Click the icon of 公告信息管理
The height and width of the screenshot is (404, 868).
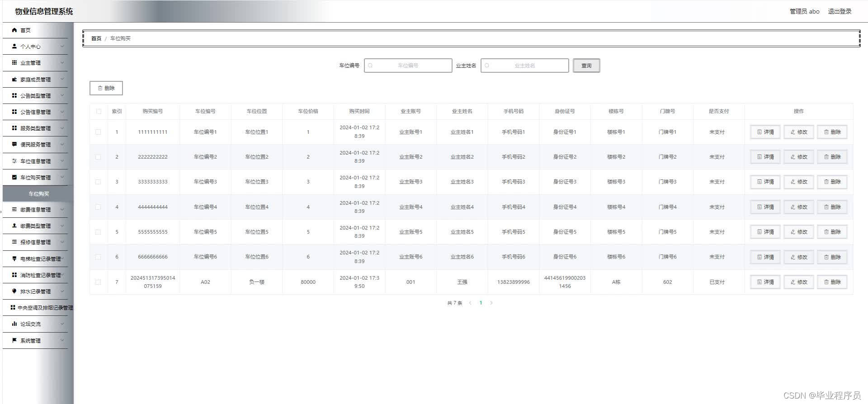pos(14,112)
